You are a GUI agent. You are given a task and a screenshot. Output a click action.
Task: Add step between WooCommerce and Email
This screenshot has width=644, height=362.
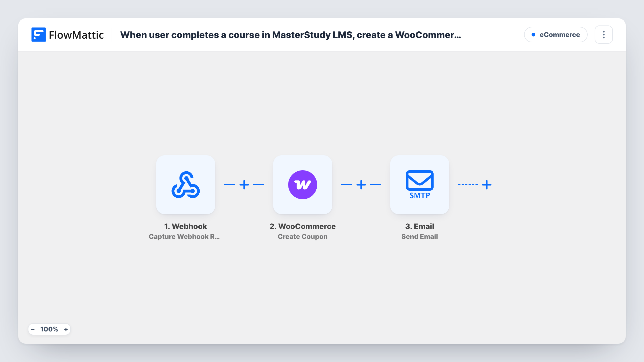361,185
